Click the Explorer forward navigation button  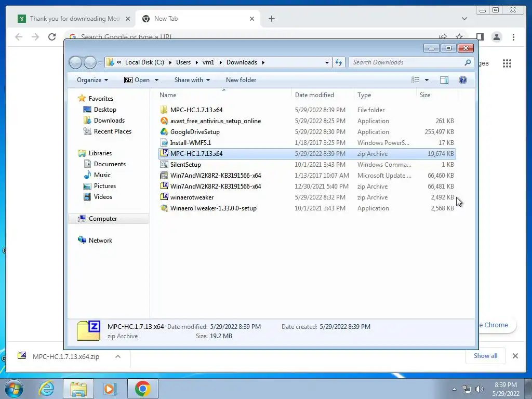pyautogui.click(x=90, y=62)
